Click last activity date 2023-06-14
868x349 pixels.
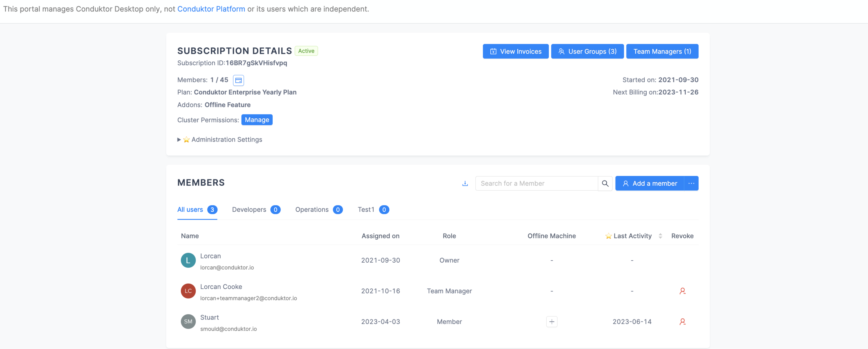pos(632,322)
